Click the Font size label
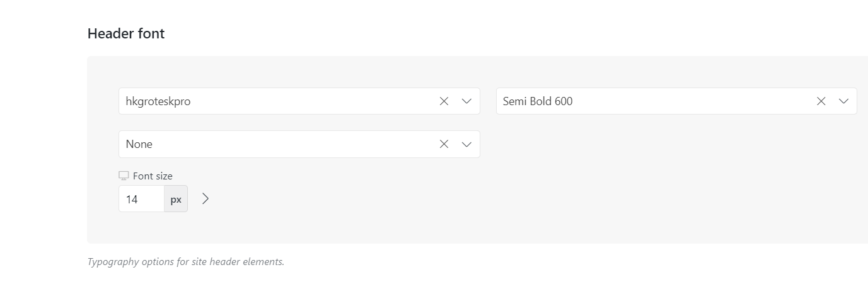Screen dimensions: 868x294 coord(153,176)
